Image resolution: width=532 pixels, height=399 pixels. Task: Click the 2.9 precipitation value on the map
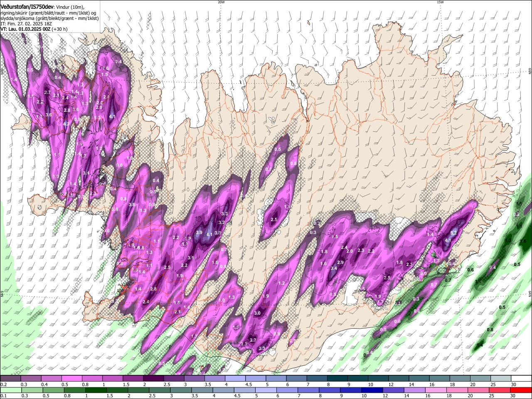coord(340,263)
